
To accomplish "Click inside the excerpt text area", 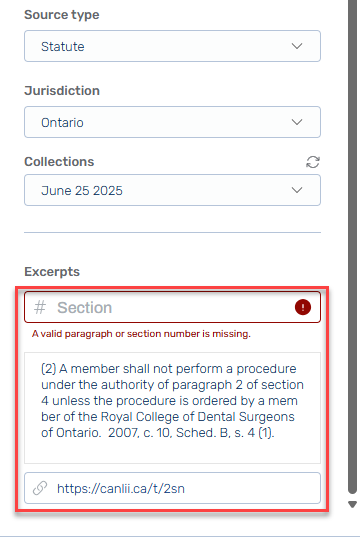I will click(172, 408).
